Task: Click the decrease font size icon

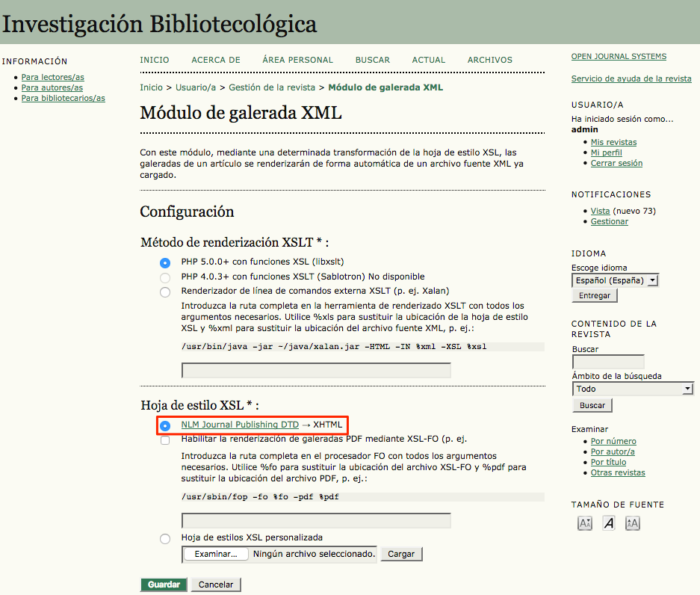Action: coord(585,523)
